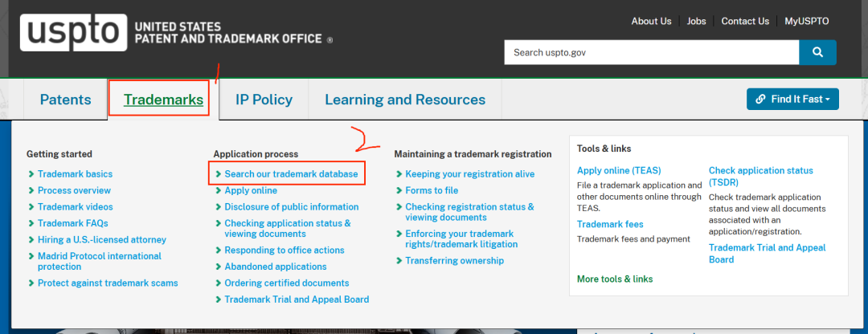Click the 'Getting started' heading

(59, 153)
